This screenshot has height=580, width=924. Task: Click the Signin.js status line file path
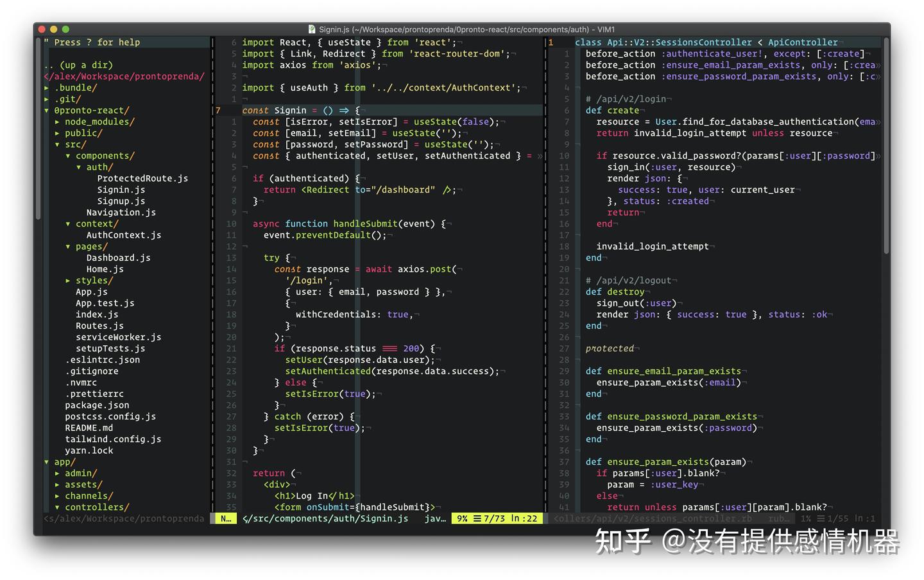(x=325, y=518)
